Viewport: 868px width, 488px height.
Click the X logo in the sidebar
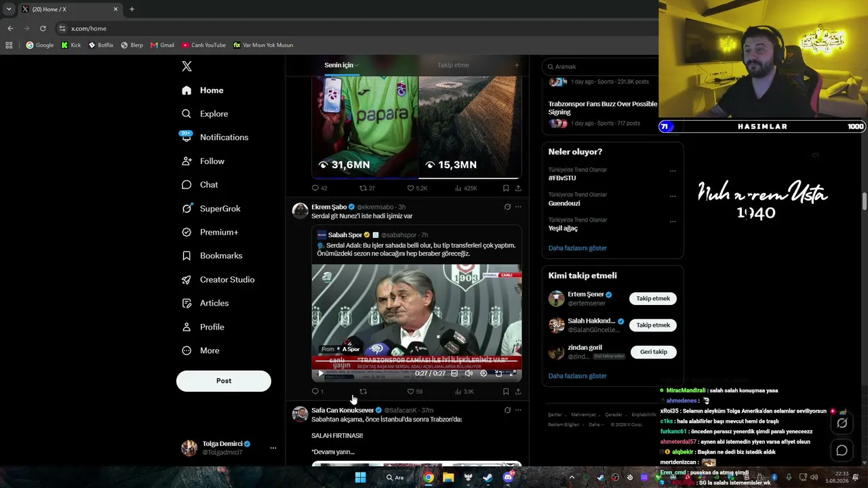pyautogui.click(x=186, y=66)
